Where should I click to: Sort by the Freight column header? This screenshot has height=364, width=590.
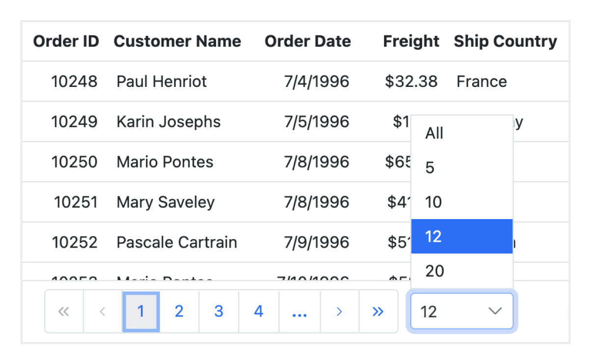(x=411, y=41)
